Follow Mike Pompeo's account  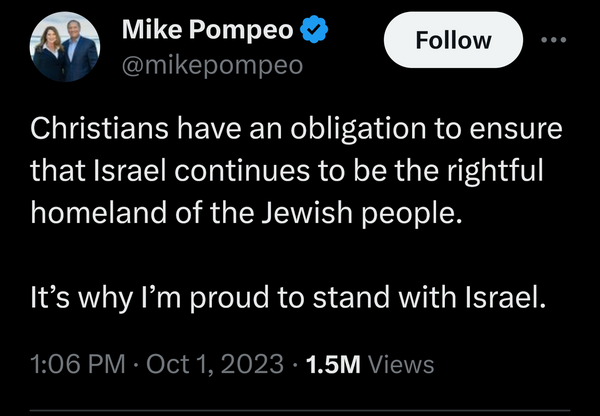[x=454, y=41]
